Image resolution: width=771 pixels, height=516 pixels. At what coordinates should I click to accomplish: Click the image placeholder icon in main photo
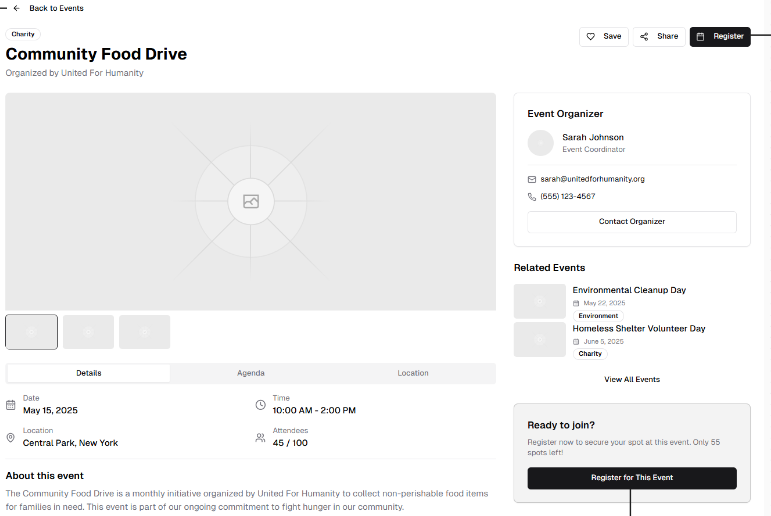point(250,202)
